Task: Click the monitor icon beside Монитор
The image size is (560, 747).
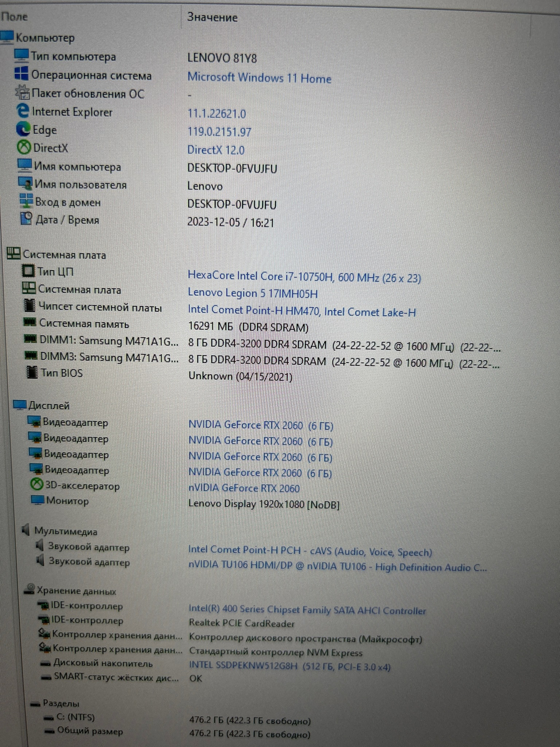Action: coord(37,499)
